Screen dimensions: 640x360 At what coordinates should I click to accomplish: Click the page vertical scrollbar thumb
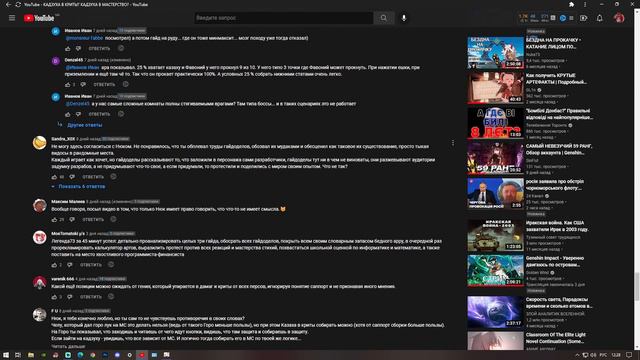click(x=636, y=286)
